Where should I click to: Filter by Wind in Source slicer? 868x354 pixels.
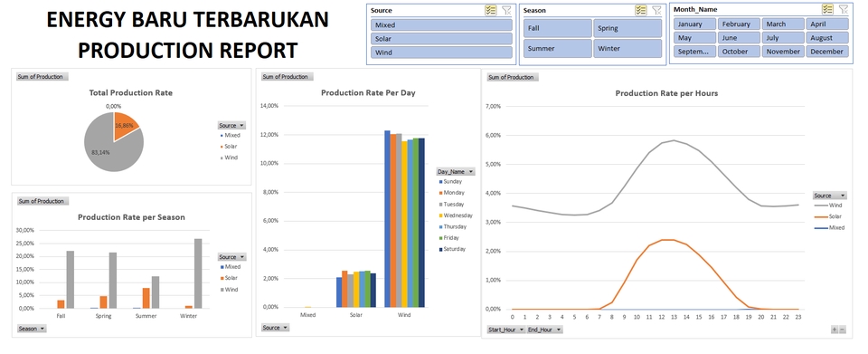click(x=442, y=53)
